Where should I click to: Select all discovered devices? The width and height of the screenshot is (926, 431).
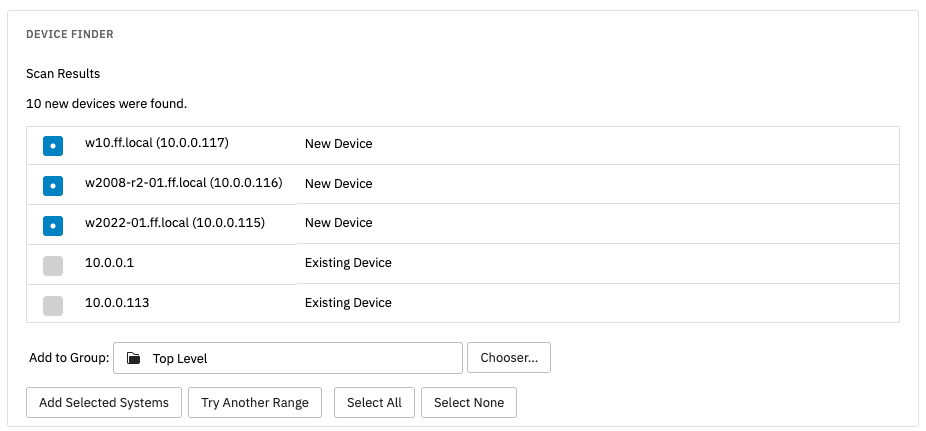pyautogui.click(x=374, y=403)
